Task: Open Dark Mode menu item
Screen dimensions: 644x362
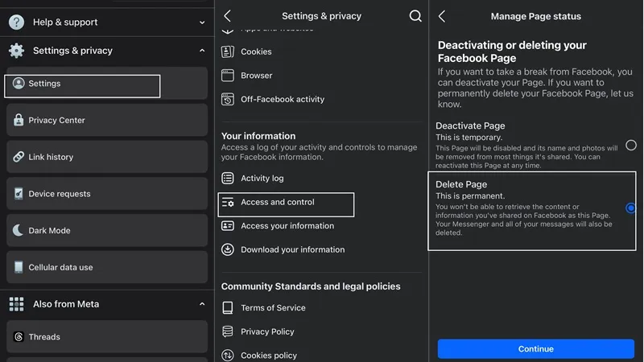Action: point(107,230)
